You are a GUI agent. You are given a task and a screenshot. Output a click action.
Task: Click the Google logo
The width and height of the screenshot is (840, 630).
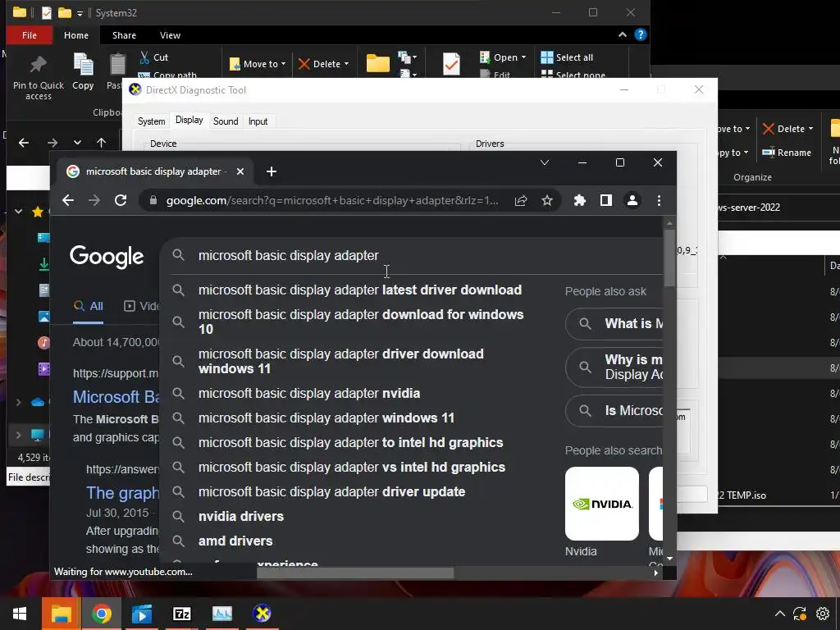pos(107,257)
